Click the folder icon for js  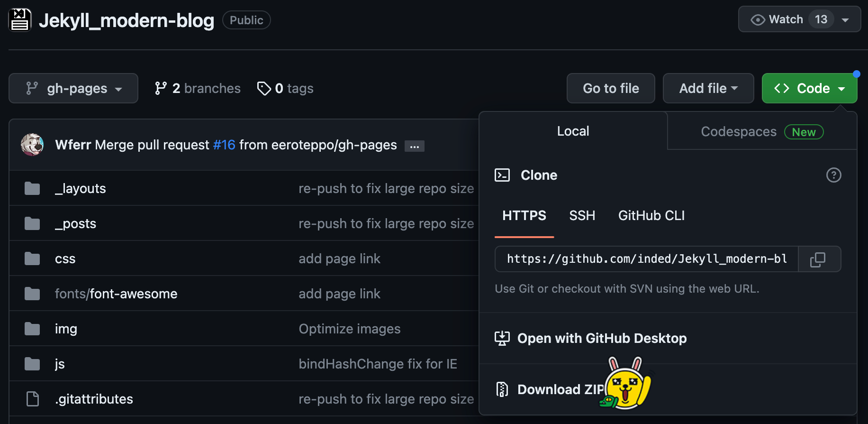tap(32, 364)
